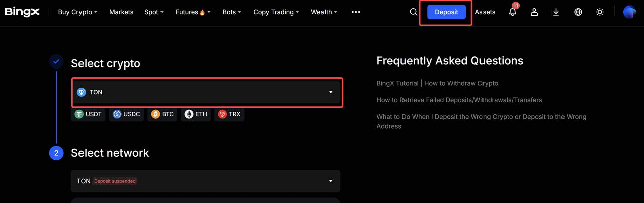Go to Markets page
Screen dimensions: 644x203
click(x=121, y=12)
